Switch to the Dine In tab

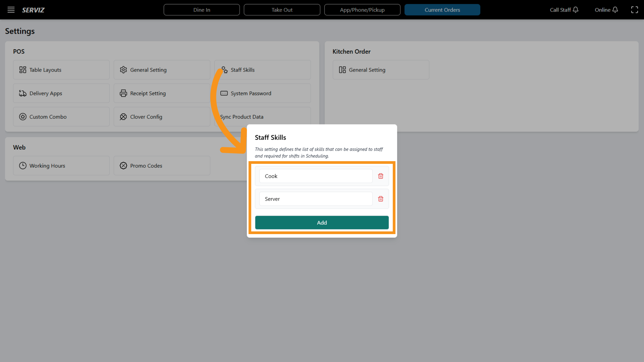pos(202,10)
